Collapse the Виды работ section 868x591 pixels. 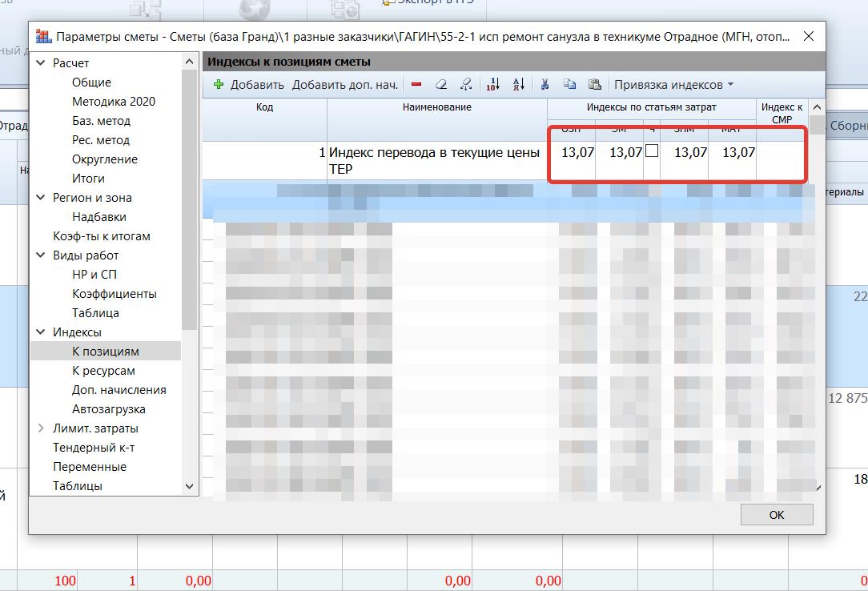(40, 255)
